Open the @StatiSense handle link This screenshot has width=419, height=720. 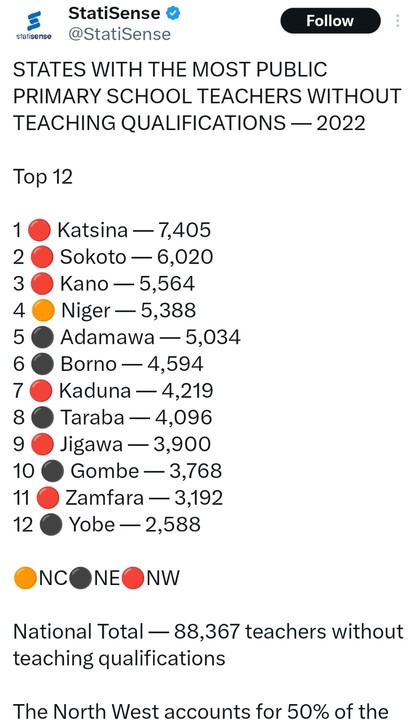pos(119,34)
